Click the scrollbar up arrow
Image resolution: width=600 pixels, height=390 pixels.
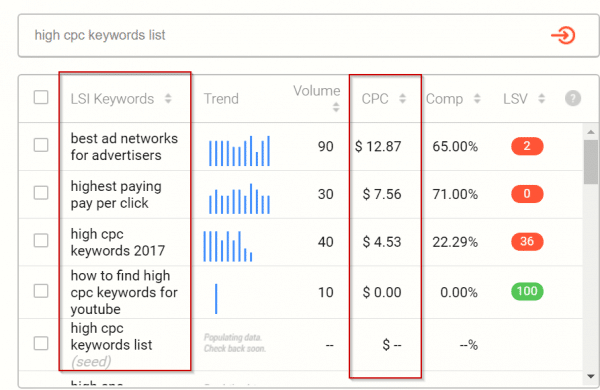[x=591, y=132]
